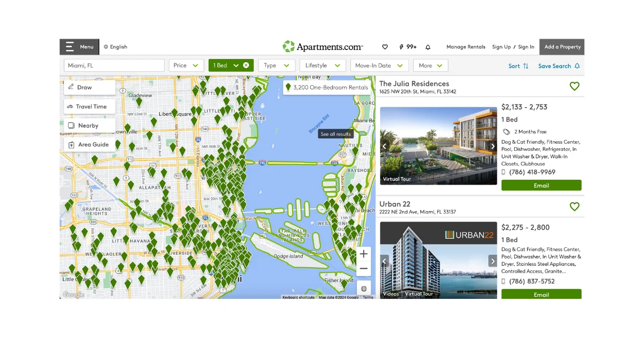The height and width of the screenshot is (338, 644).
Task: Click phone icon beside (786) 837-5752
Action: coord(503,281)
